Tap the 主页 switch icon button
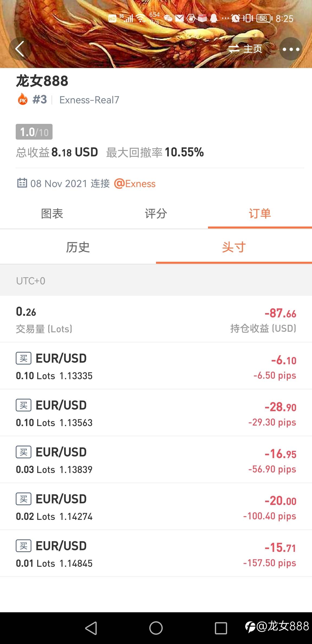This screenshot has width=312, height=644. (245, 49)
